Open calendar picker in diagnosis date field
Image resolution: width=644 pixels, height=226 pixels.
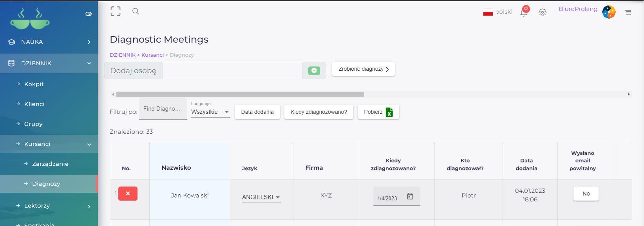pos(410,197)
